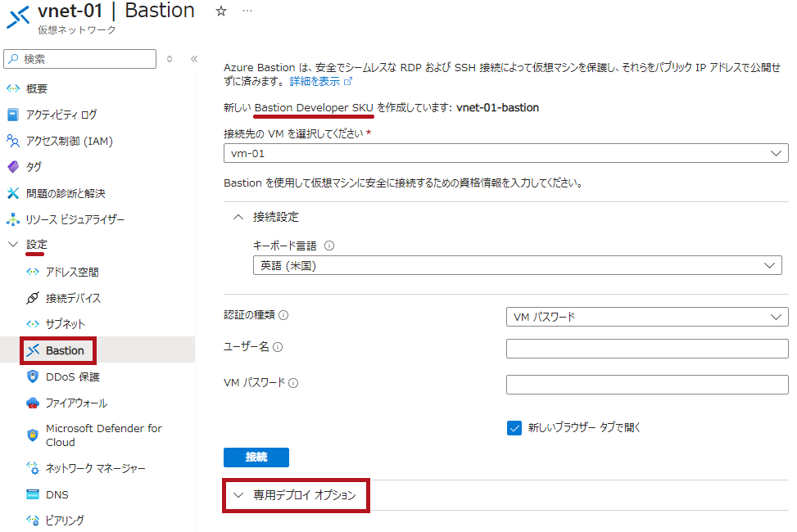Click the 仮想ネットワーク subtitle text

click(x=77, y=30)
